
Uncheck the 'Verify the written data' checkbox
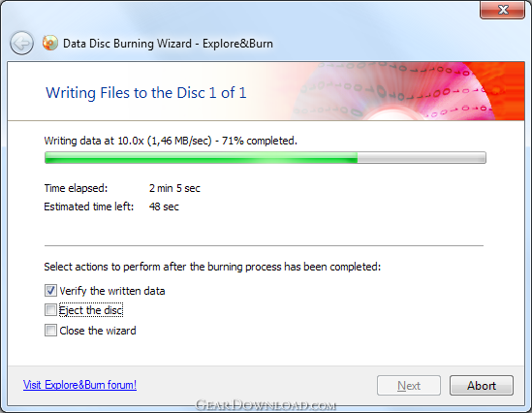coord(50,291)
